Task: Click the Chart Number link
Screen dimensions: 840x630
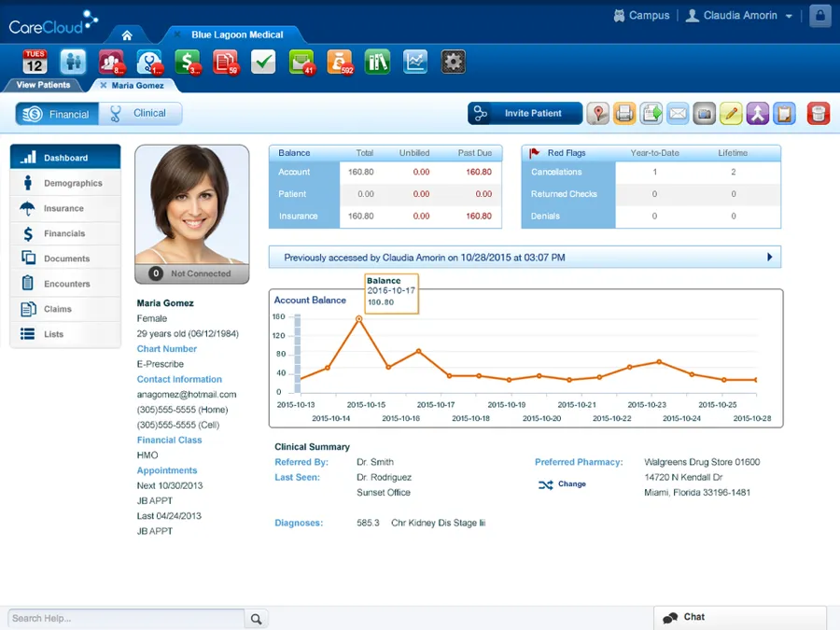Action: point(167,349)
